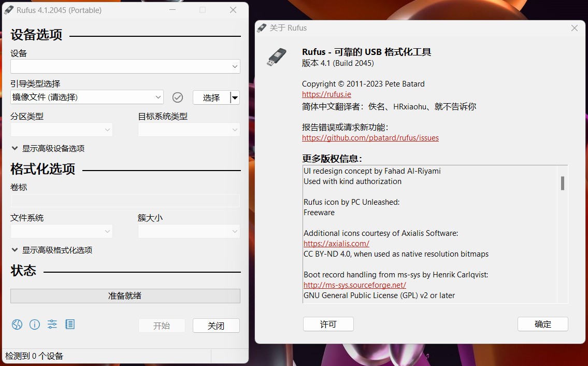588x366 pixels.
Task: Click the 选择 button
Action: (211, 97)
